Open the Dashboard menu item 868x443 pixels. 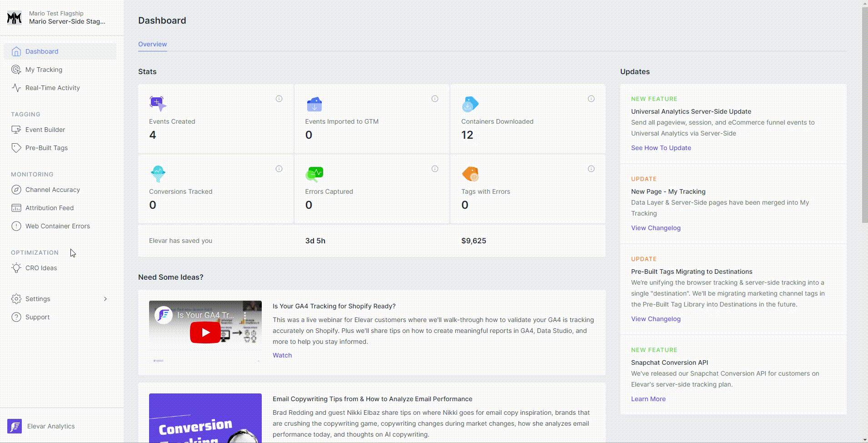60,51
